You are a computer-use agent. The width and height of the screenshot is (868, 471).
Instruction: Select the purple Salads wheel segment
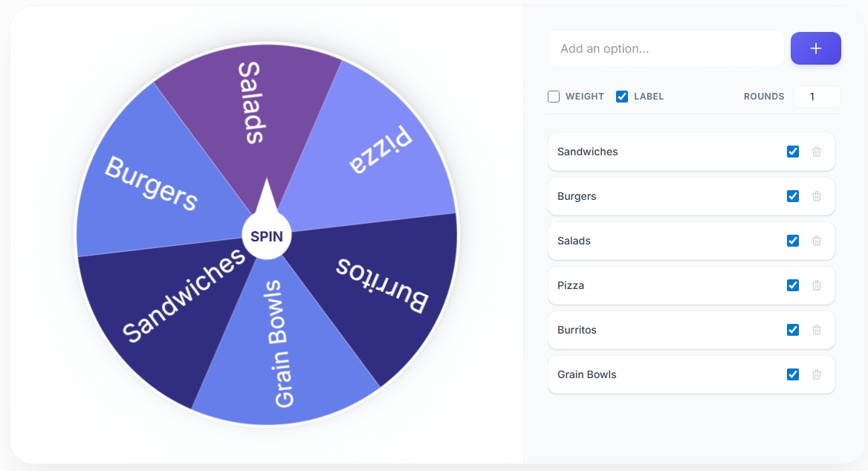point(252,111)
